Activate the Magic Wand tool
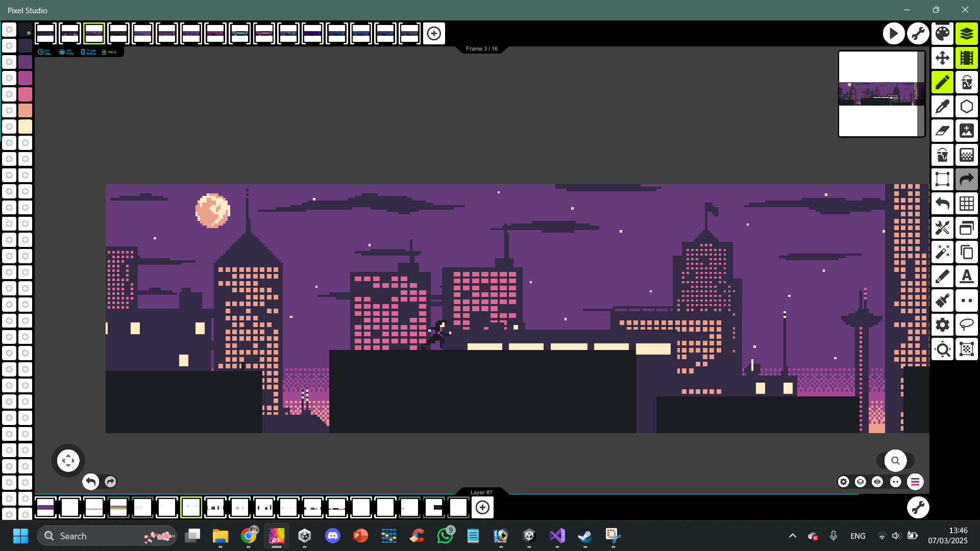This screenshot has width=980, height=551. click(x=942, y=252)
